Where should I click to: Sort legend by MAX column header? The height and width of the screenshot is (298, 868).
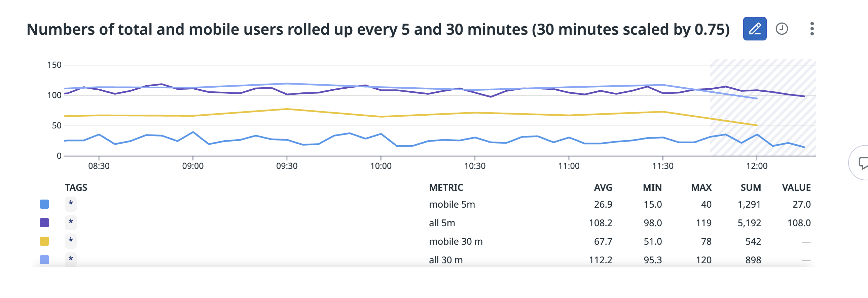701,188
